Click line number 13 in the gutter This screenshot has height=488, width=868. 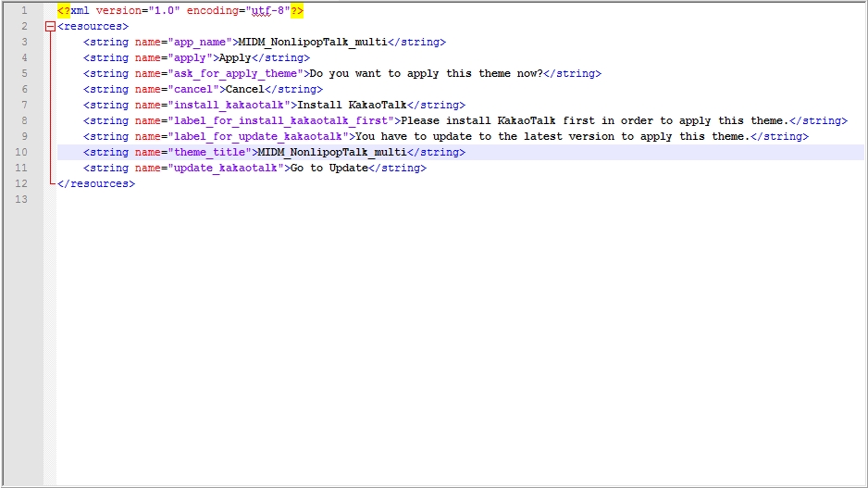tap(23, 199)
